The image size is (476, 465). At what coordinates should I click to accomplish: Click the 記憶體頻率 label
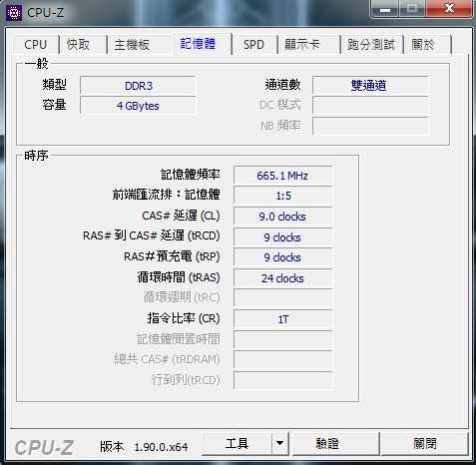point(191,175)
